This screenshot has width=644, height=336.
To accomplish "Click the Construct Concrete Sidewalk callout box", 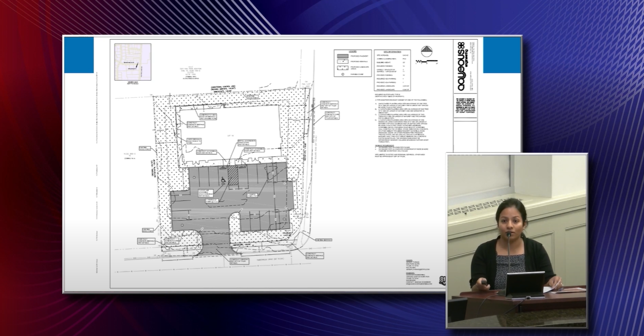I will pos(146,241).
